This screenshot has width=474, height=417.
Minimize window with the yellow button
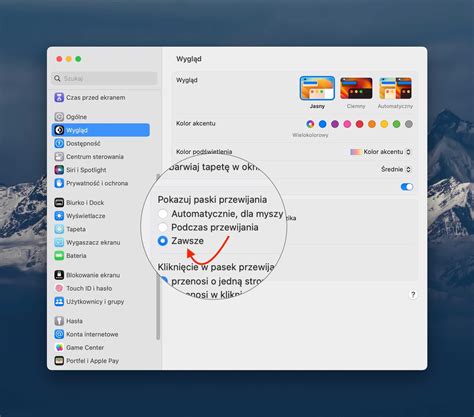click(69, 59)
